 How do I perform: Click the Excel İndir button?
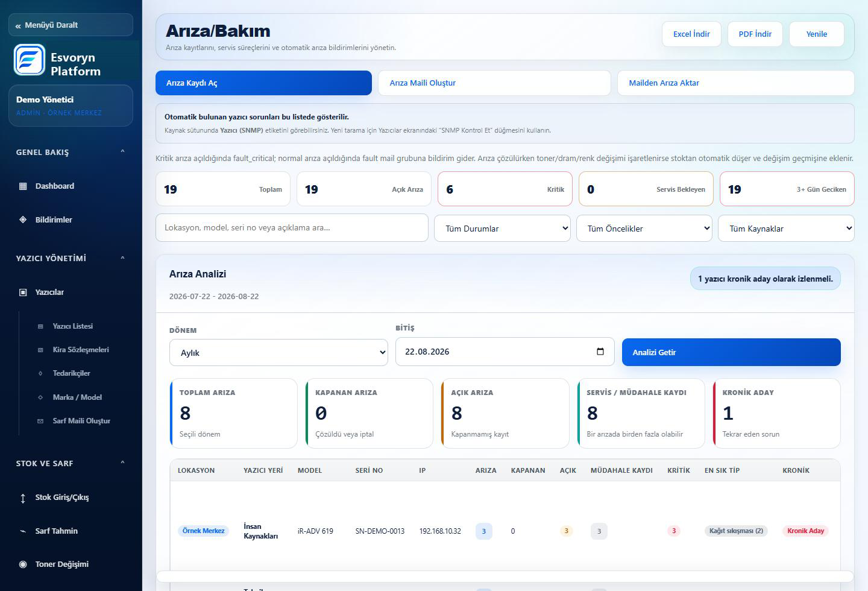(691, 34)
